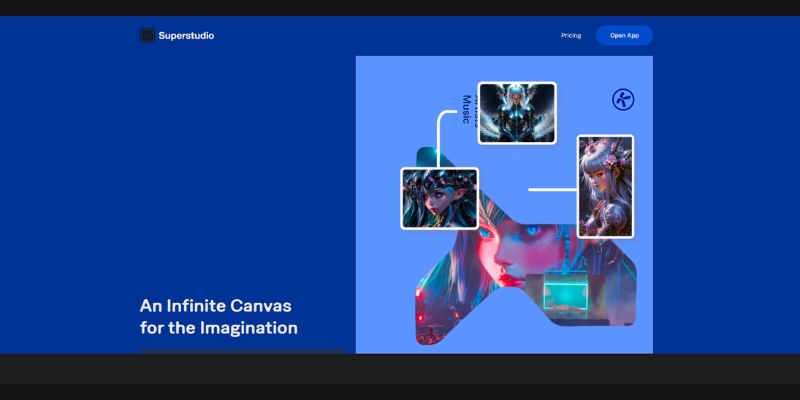Select the silver-haired flower girl thumbnail

point(606,186)
